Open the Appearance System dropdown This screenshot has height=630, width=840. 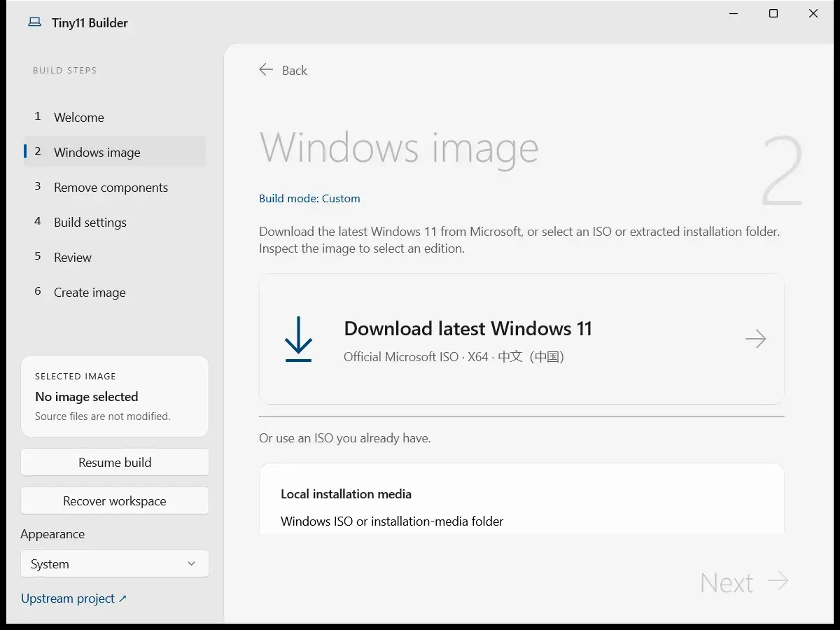click(x=115, y=563)
